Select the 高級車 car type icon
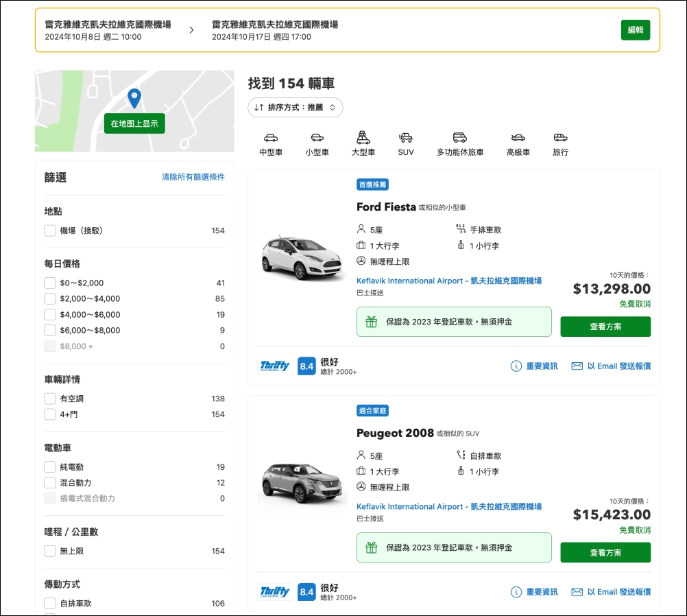Screen dimensions: 687x616 coord(518,138)
